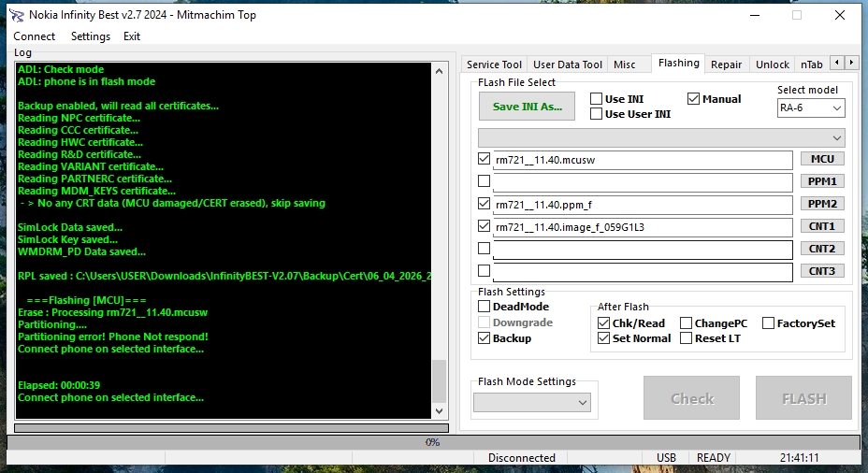Open the Select model dropdown showing RA-6
The height and width of the screenshot is (473, 868).
coord(810,108)
